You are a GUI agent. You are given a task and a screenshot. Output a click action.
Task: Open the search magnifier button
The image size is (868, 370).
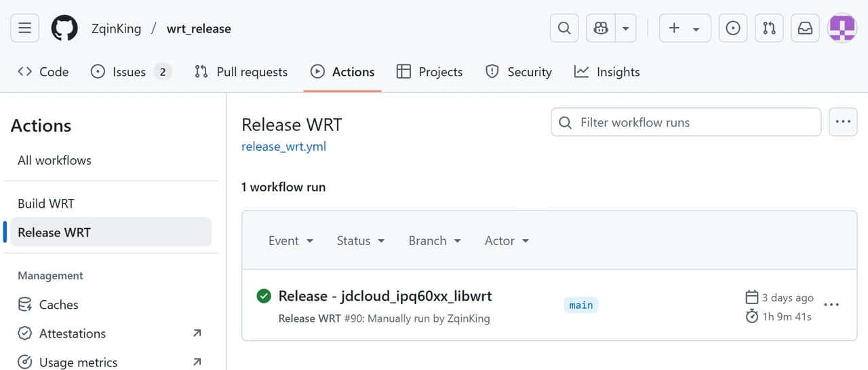click(564, 28)
